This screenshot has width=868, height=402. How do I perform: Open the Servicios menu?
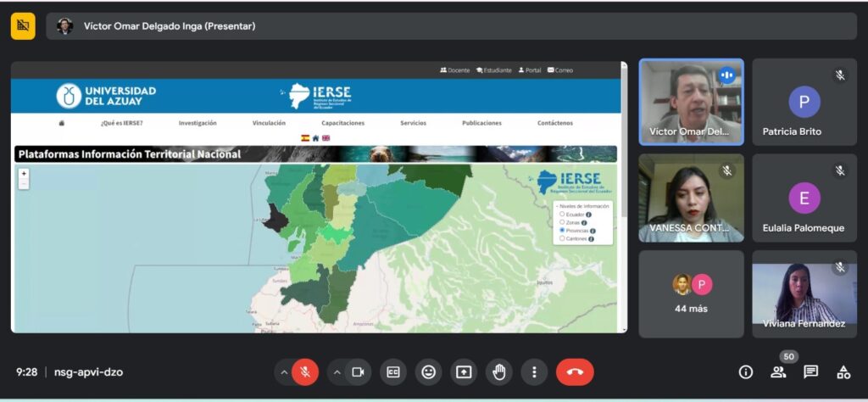(414, 123)
